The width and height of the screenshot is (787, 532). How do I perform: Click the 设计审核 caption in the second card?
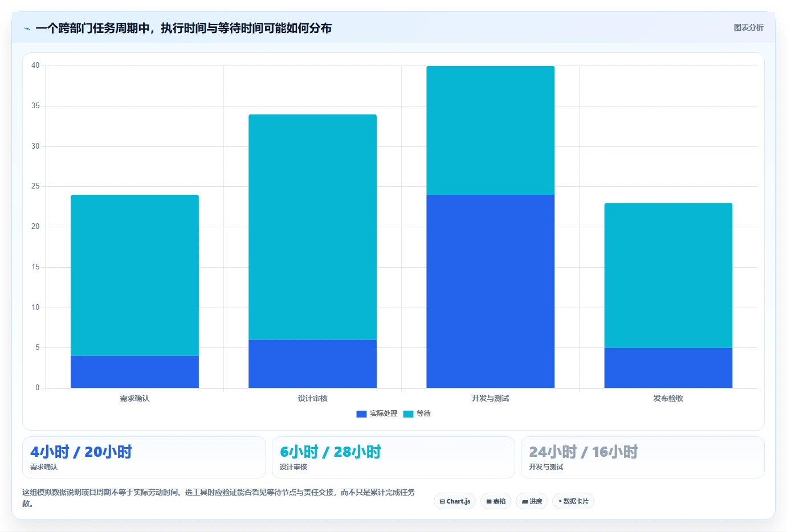click(293, 467)
